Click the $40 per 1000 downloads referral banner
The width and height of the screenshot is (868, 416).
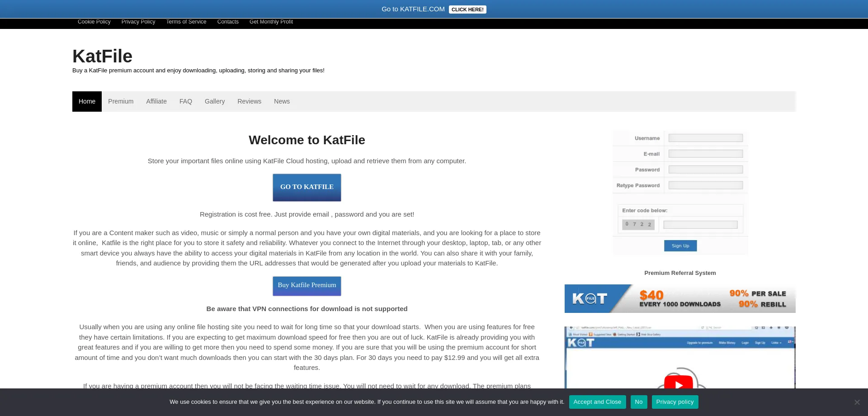(680, 298)
